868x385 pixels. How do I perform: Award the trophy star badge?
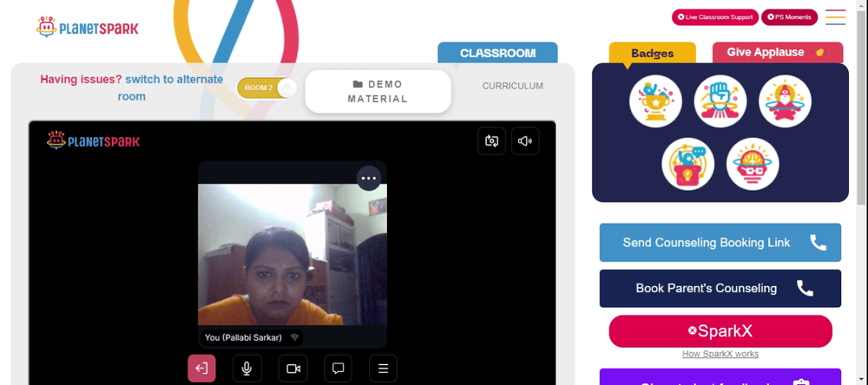(x=655, y=101)
